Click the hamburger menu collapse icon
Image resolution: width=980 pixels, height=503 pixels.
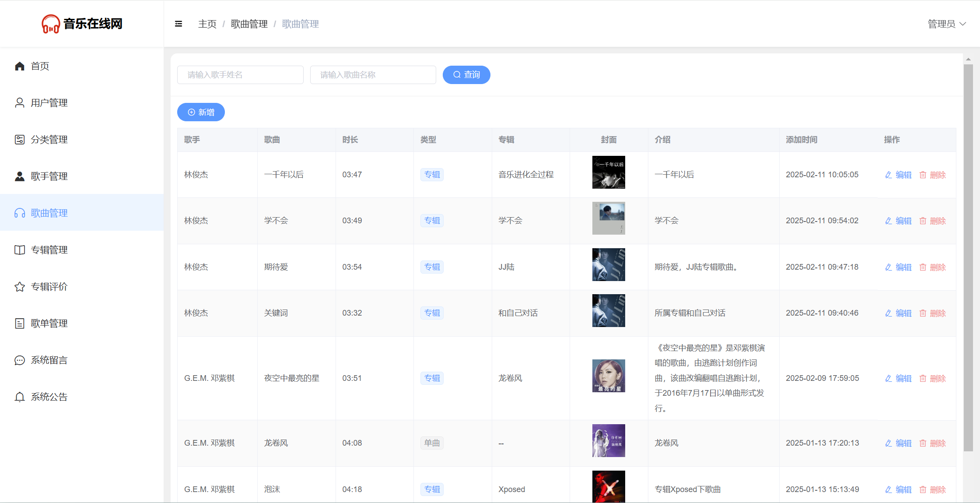(x=178, y=24)
